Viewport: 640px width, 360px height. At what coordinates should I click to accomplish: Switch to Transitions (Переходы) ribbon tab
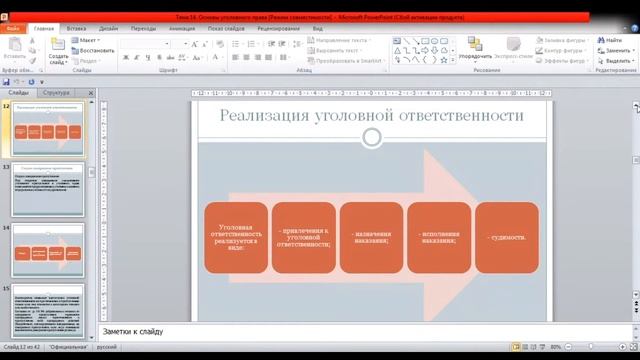(143, 29)
